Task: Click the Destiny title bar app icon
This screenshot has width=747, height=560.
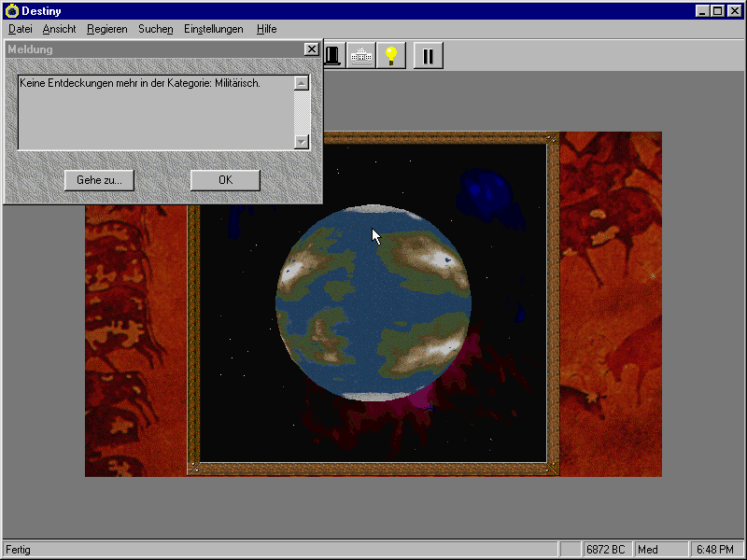Action: pos(11,11)
